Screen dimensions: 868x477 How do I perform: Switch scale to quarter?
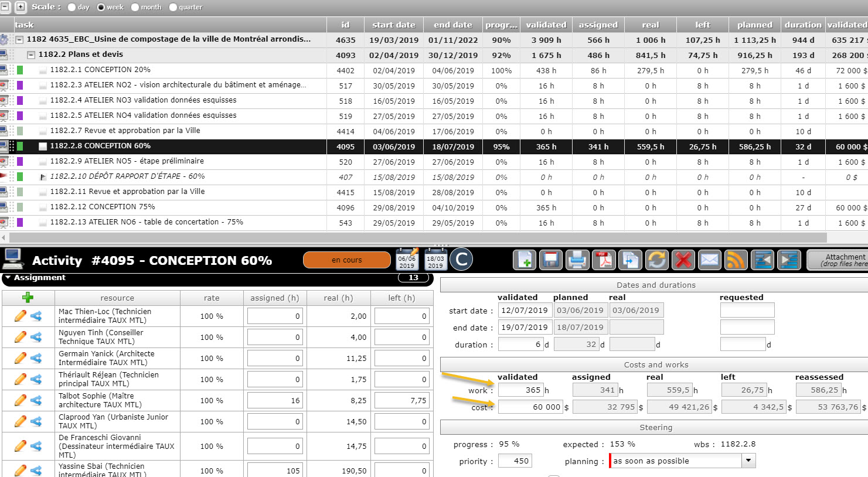173,7
